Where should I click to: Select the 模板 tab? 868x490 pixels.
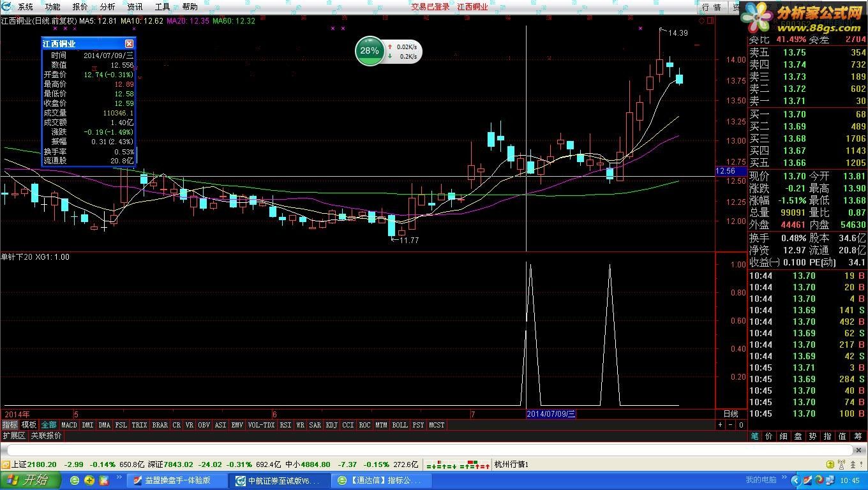(29, 425)
